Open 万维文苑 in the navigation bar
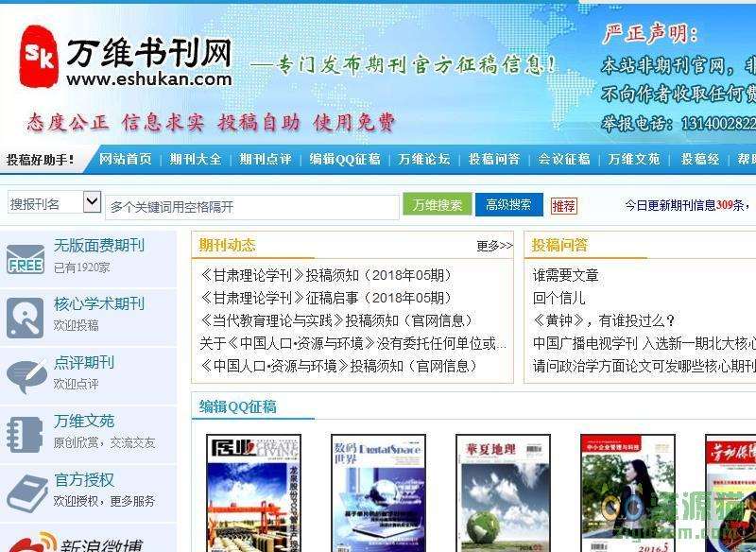 pyautogui.click(x=634, y=159)
